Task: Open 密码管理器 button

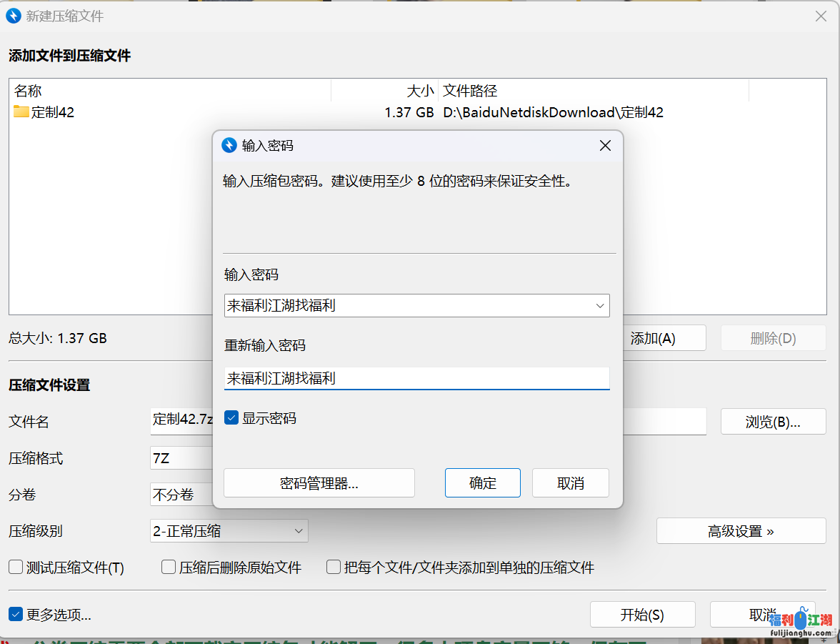Action: pyautogui.click(x=319, y=483)
